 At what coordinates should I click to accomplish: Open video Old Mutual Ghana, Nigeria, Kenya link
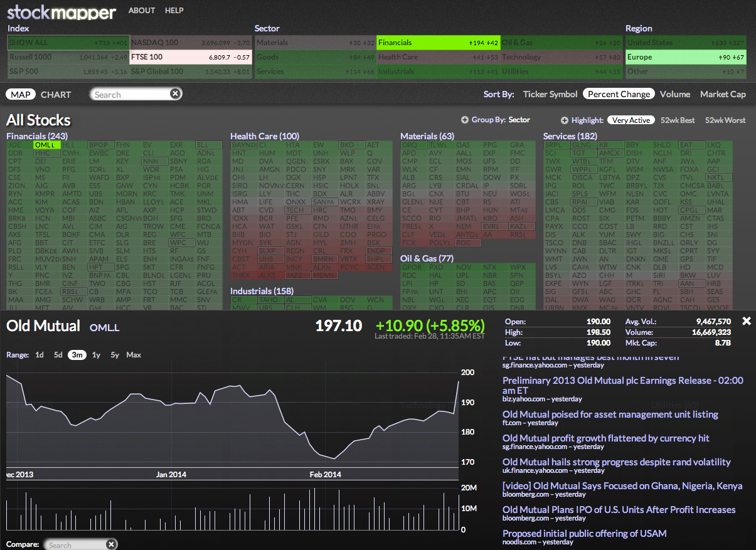point(622,486)
